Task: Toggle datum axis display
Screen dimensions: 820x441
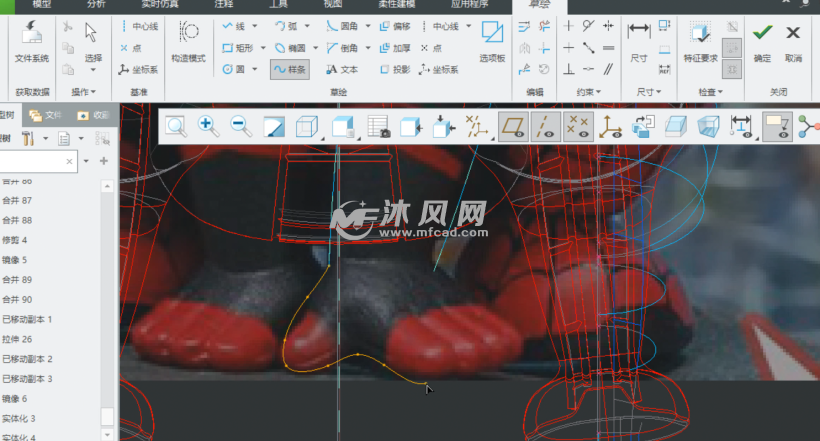Action: click(545, 127)
